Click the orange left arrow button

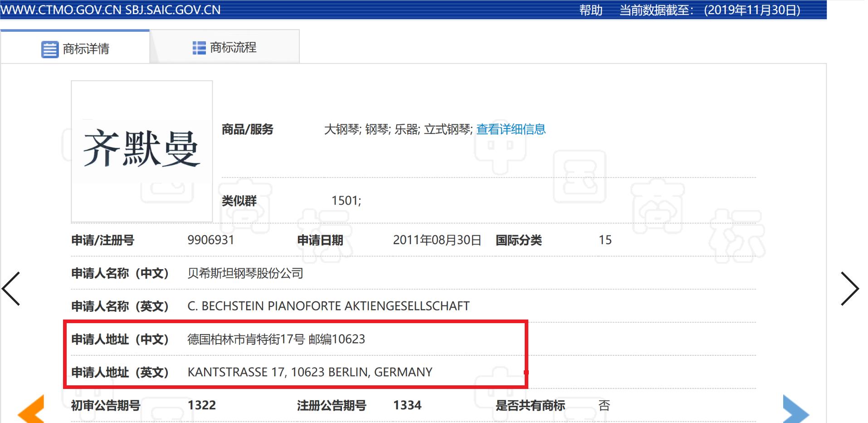[31, 409]
